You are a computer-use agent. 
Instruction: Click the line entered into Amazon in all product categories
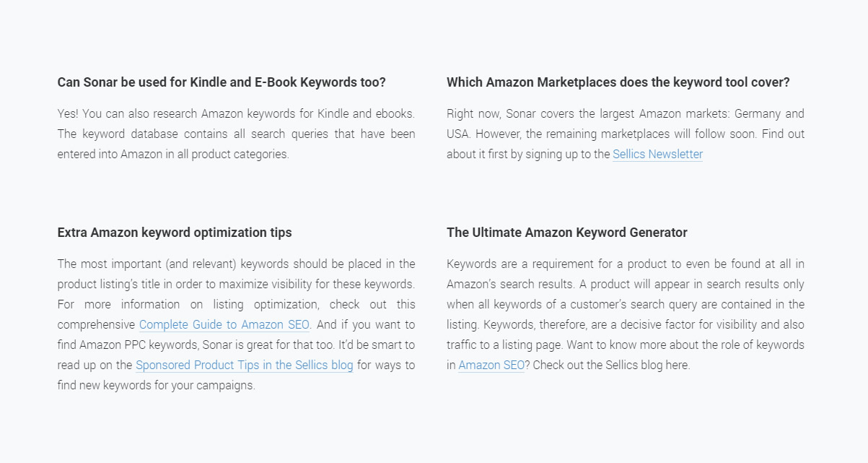(x=173, y=154)
